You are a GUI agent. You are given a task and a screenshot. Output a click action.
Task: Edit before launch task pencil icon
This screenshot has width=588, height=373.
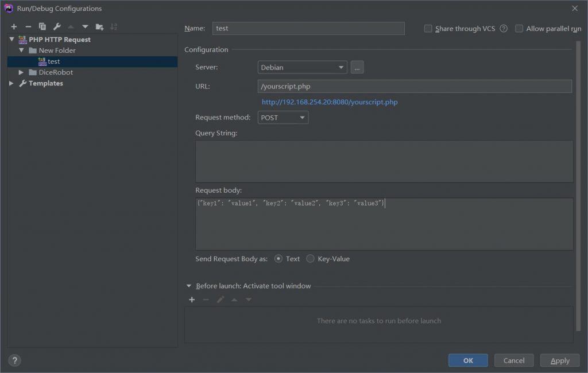click(220, 300)
